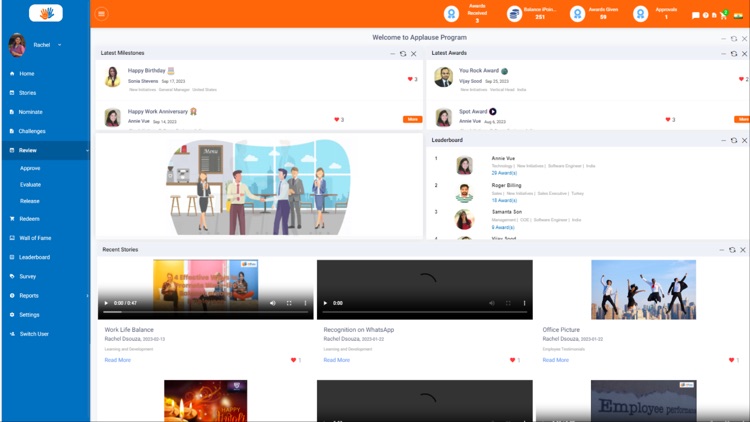Open Nominate in the sidebar

(30, 112)
